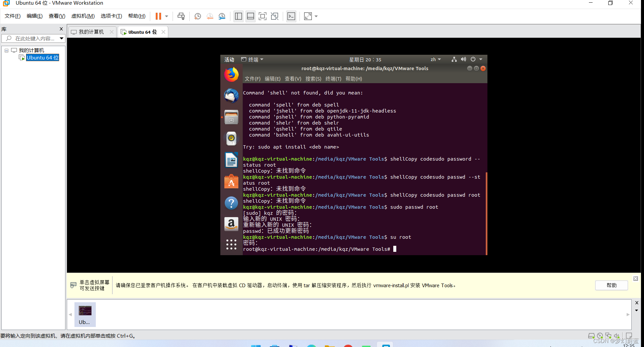
Task: Close the 我的计算机 tab
Action: tap(112, 32)
